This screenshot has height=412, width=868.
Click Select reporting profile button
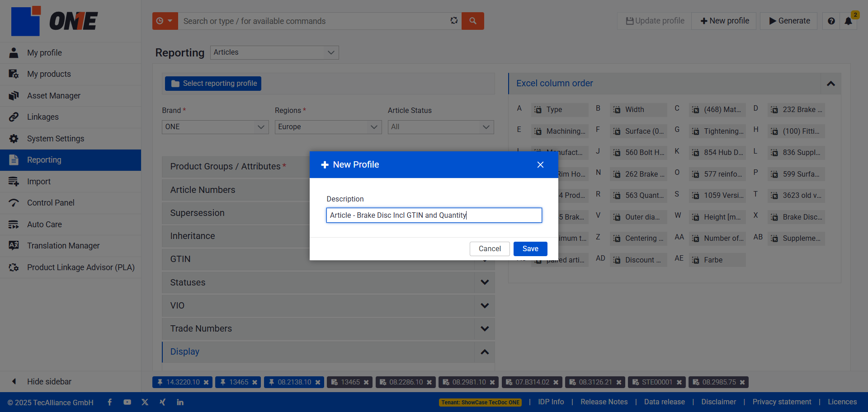(213, 84)
